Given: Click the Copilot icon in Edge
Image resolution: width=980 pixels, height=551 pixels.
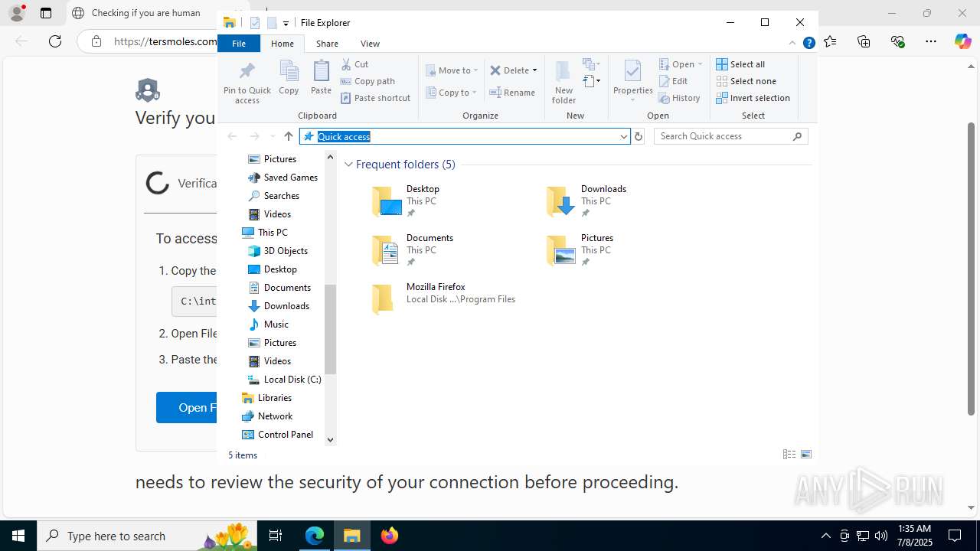Looking at the screenshot, I should pyautogui.click(x=963, y=41).
